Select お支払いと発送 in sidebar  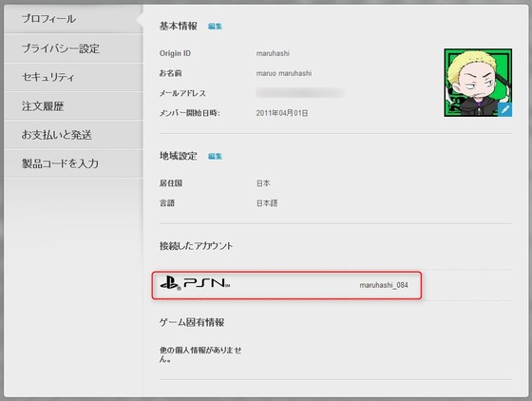pos(73,135)
